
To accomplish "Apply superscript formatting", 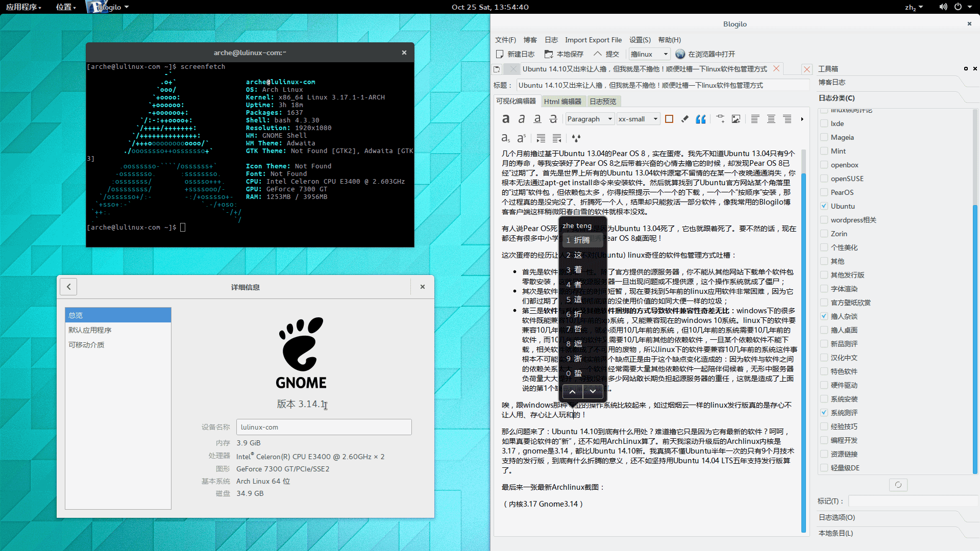I will 521,138.
